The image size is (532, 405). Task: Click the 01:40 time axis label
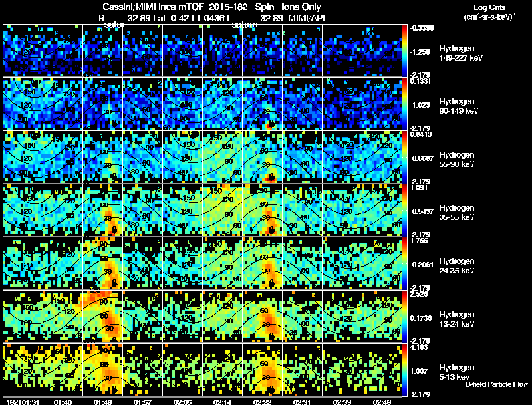pyautogui.click(x=63, y=402)
